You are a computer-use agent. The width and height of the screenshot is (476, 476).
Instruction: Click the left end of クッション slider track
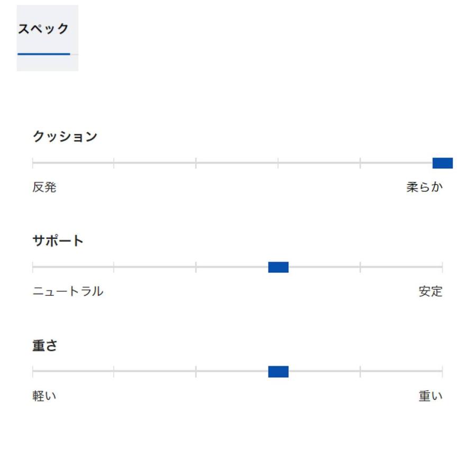click(x=33, y=163)
